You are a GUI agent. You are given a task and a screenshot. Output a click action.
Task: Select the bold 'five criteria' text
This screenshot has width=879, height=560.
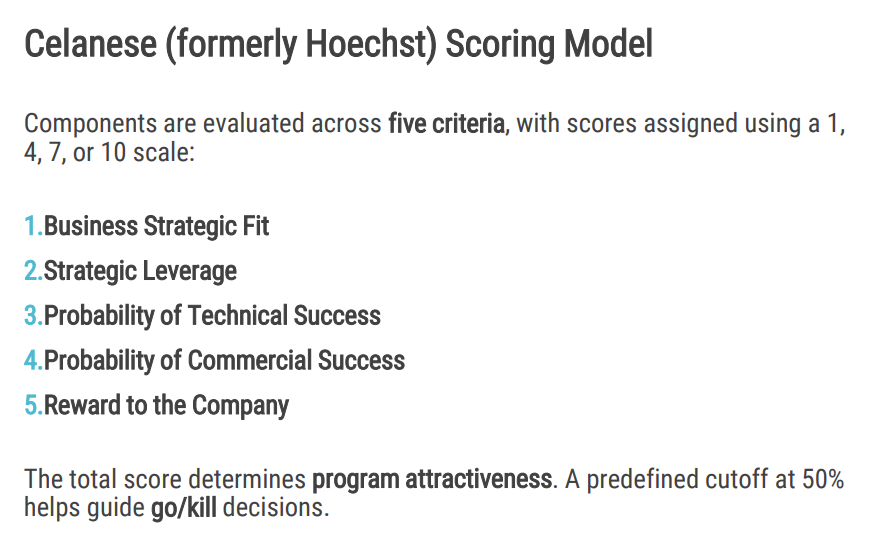(x=446, y=126)
